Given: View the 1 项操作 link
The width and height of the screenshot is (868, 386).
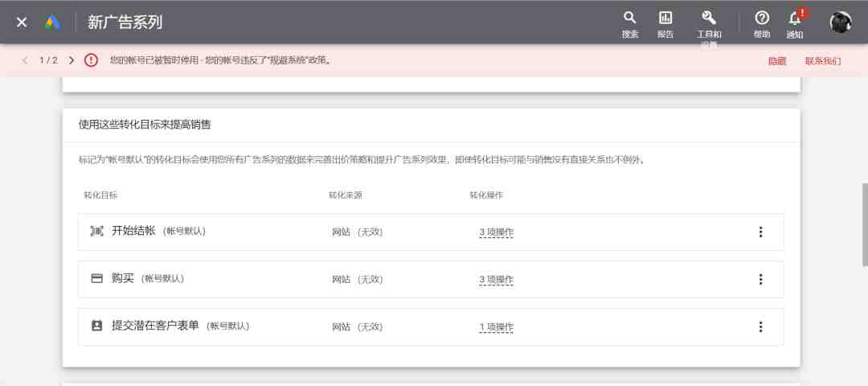Looking at the screenshot, I should [x=497, y=327].
